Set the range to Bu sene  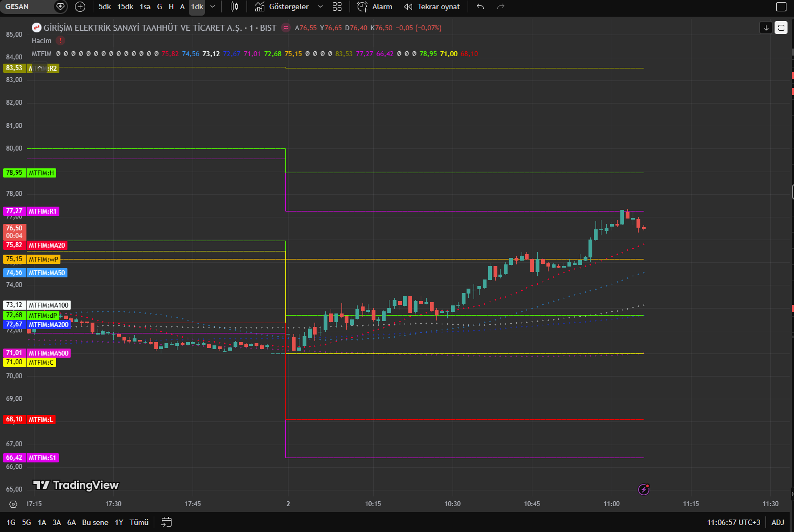point(95,522)
